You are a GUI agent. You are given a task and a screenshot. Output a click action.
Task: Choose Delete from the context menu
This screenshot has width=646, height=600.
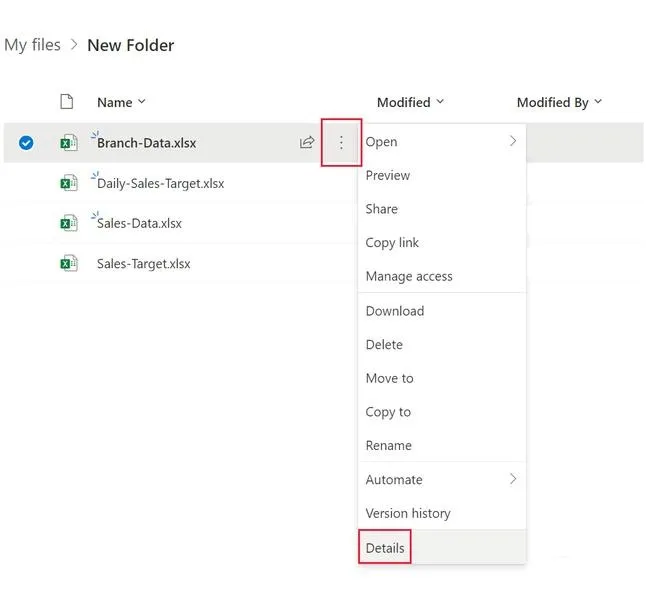[442, 345]
